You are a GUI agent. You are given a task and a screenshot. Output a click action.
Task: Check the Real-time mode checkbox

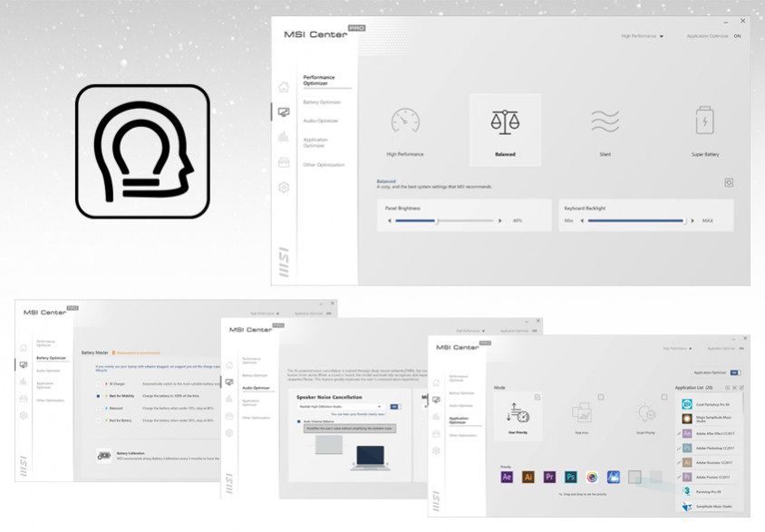coord(601,397)
